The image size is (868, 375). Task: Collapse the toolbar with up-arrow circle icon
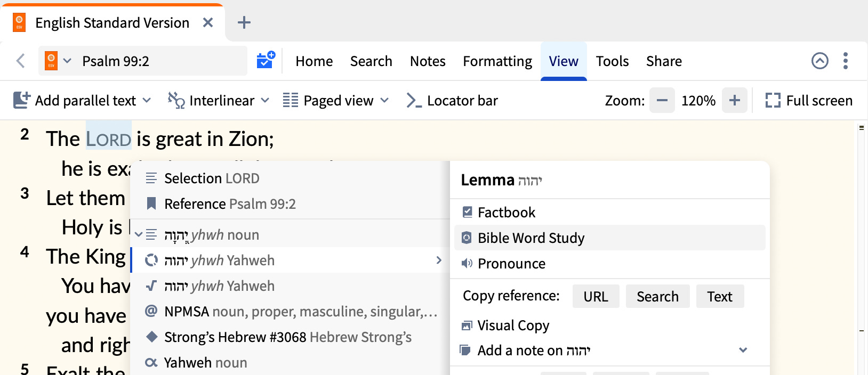819,61
